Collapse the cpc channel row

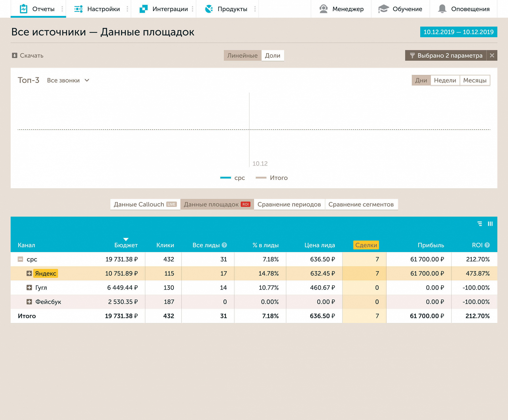point(20,259)
